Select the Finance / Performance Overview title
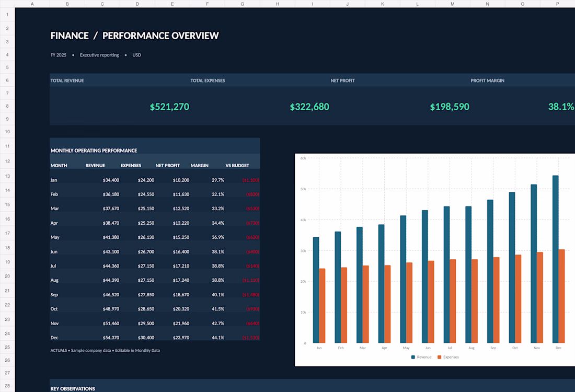Viewport: 575px width, 392px height. click(x=134, y=36)
